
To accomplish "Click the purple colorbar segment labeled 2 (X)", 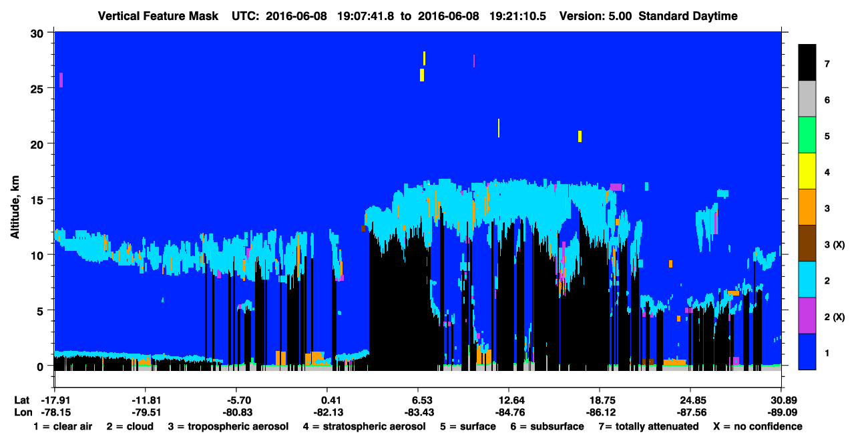I will tap(807, 315).
